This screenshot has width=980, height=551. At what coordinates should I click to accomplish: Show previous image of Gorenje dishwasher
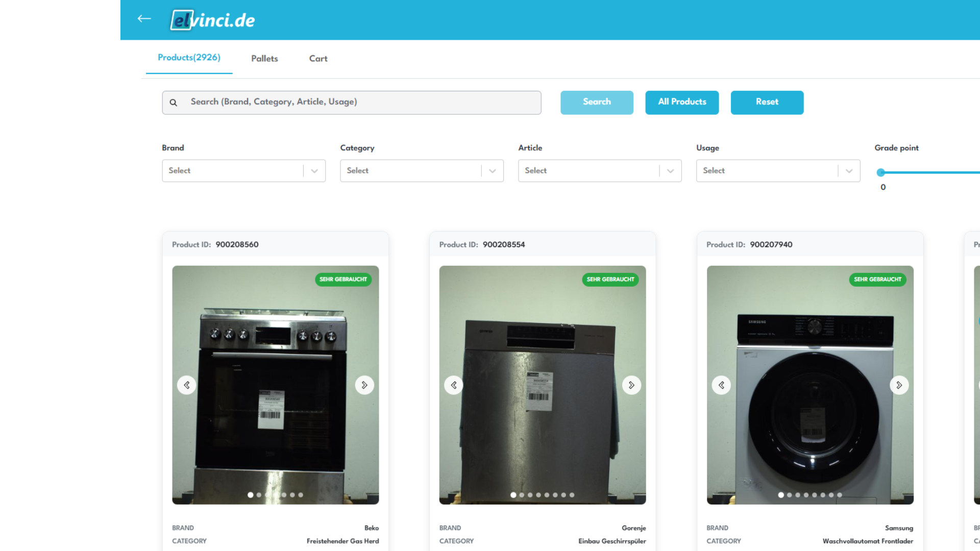pos(454,385)
